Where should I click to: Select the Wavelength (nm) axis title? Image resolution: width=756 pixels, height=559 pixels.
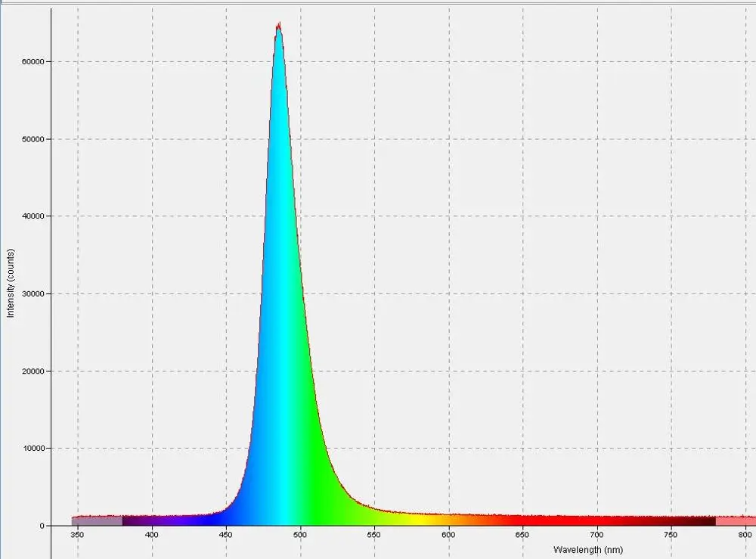(588, 550)
